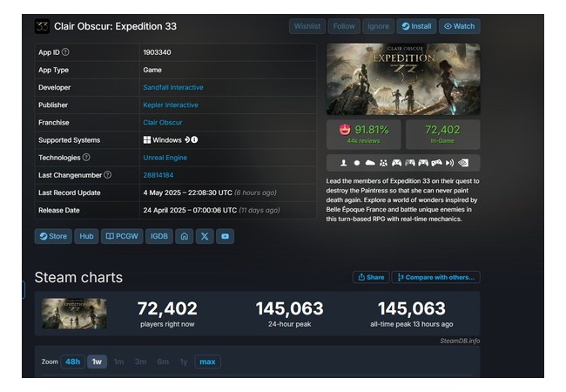Set chart zoom to 6m
The image size is (566, 392).
click(x=163, y=362)
